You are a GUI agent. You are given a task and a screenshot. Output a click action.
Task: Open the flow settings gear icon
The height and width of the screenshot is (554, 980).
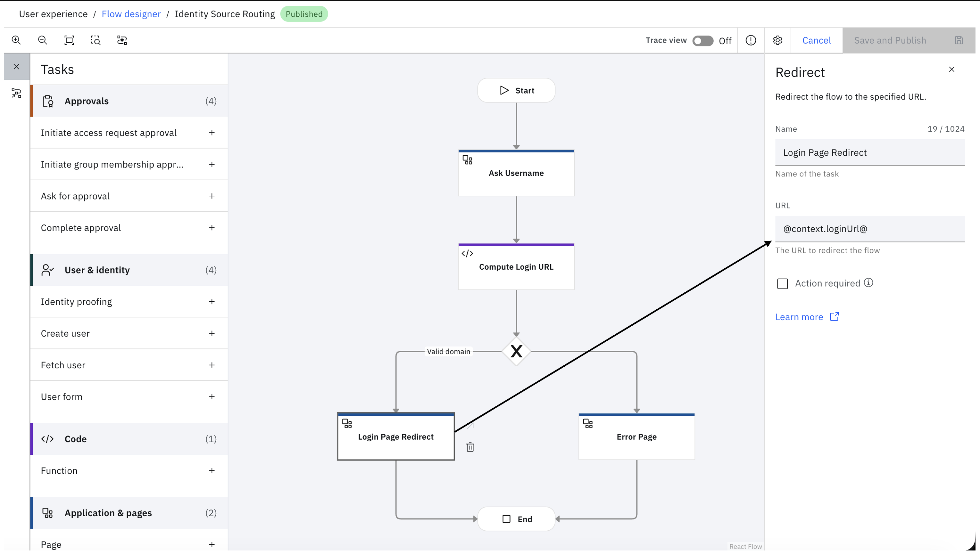pos(777,40)
